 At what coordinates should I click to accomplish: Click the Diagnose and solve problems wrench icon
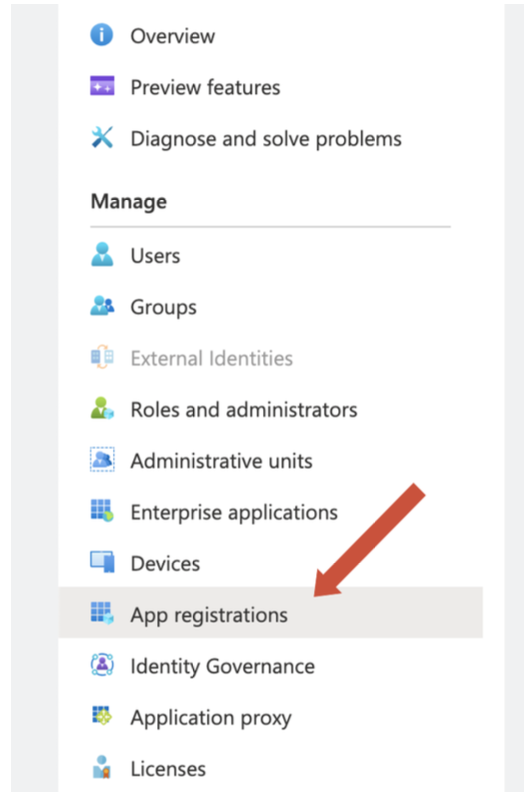(x=102, y=137)
